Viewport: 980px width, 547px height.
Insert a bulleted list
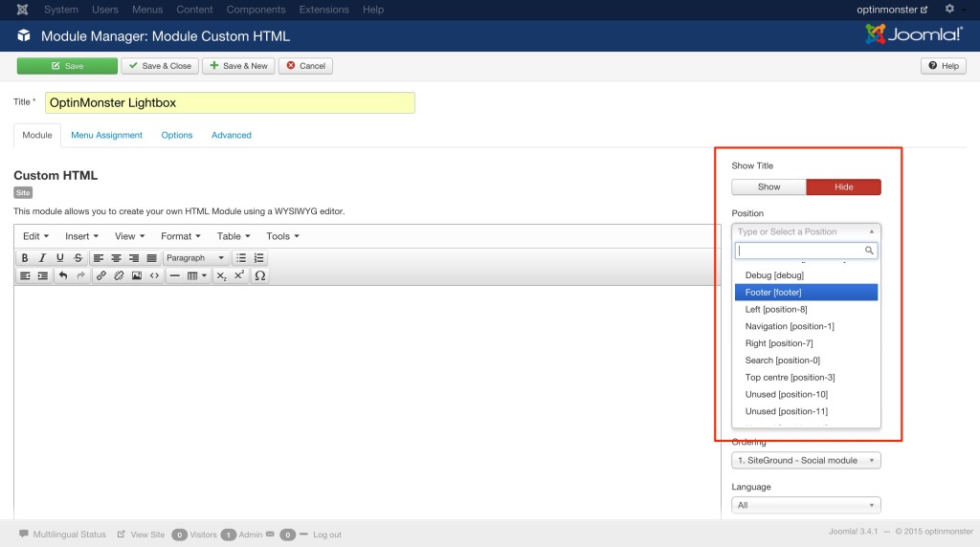pos(241,258)
